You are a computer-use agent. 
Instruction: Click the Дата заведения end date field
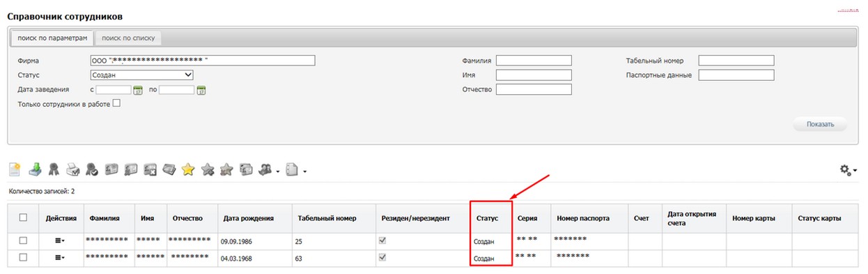(x=177, y=90)
